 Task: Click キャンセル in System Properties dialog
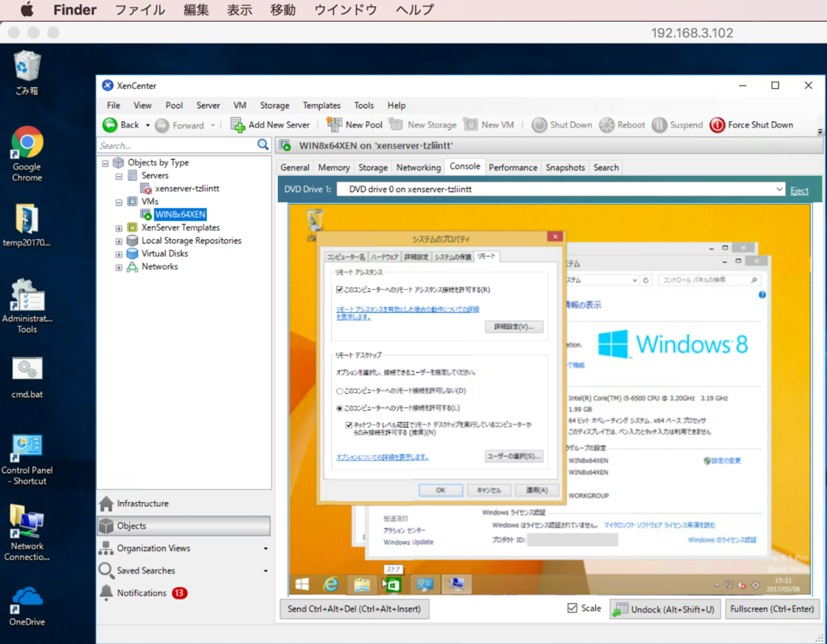coord(489,490)
